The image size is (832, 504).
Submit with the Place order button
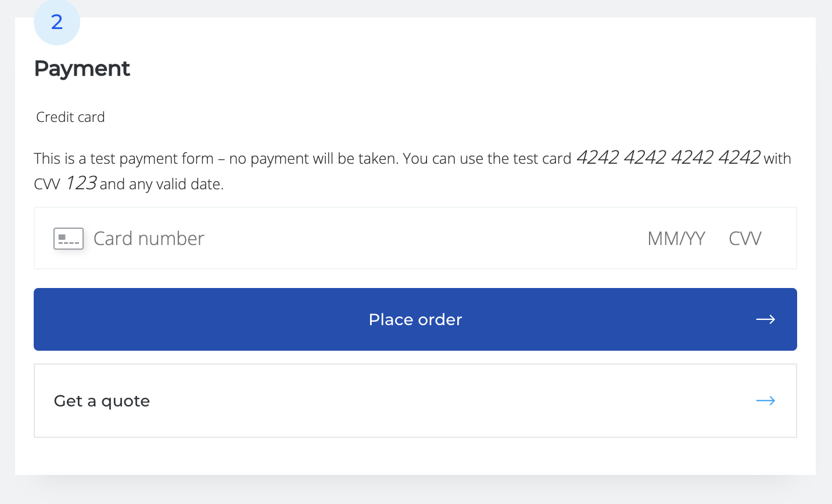pos(415,319)
